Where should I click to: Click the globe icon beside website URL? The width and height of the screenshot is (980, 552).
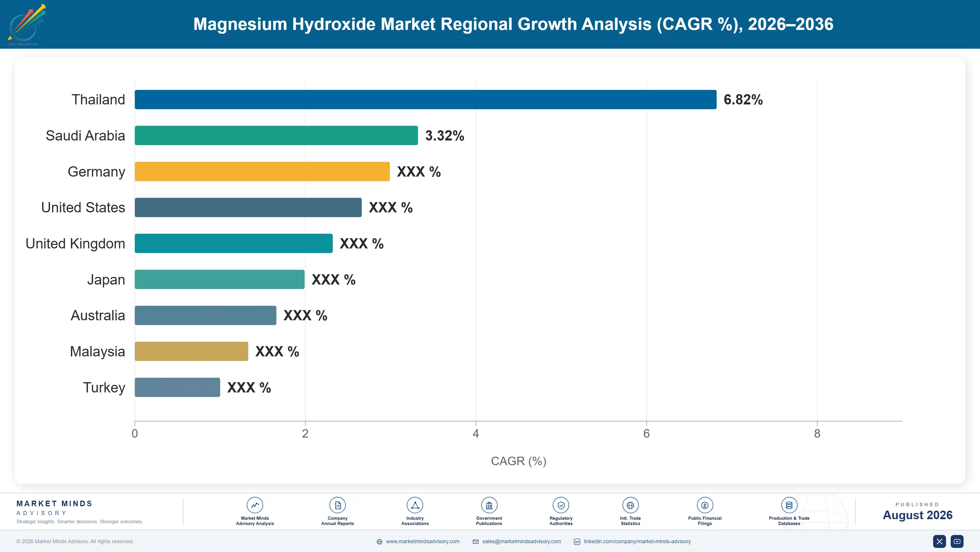click(379, 542)
